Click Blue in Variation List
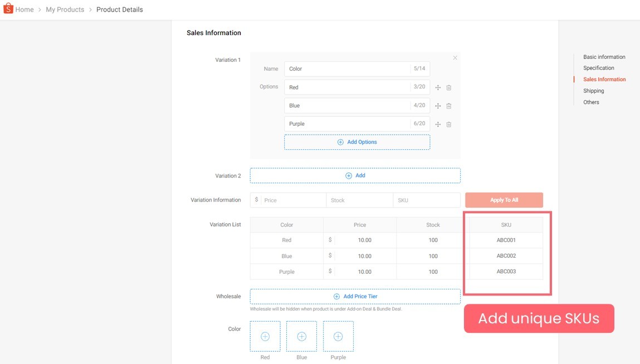Viewport: 640px width, 364px height. point(286,256)
